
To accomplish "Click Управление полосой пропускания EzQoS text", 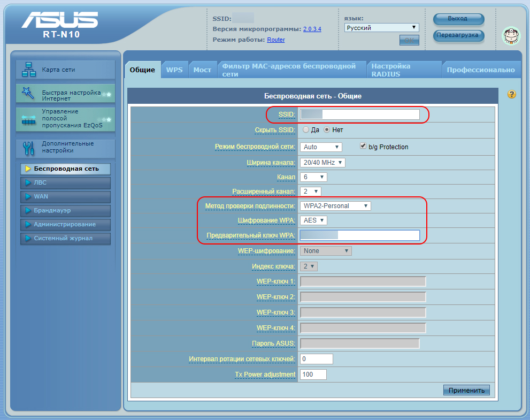I will [72, 118].
